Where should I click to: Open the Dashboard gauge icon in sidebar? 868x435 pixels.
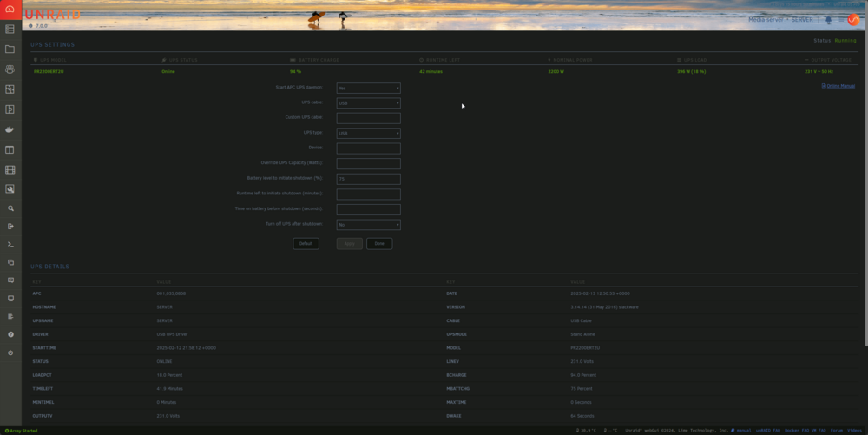point(10,9)
